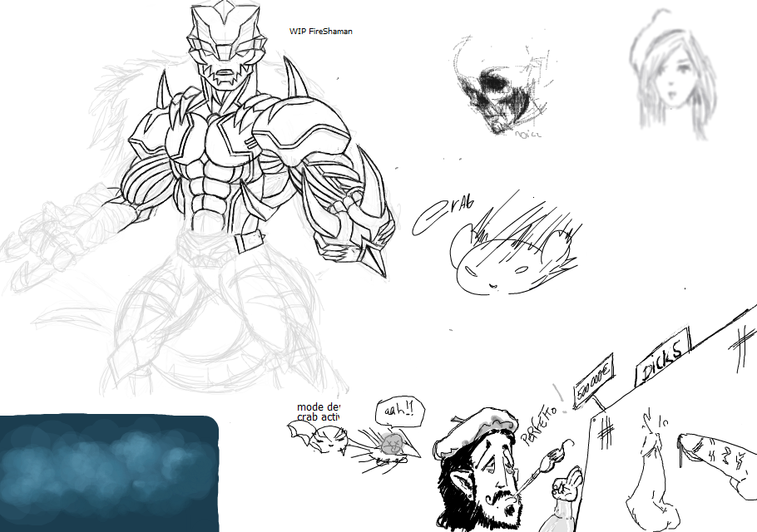Click the 'PERFETTO' handwritten text
This screenshot has width=757, height=532.
[543, 421]
